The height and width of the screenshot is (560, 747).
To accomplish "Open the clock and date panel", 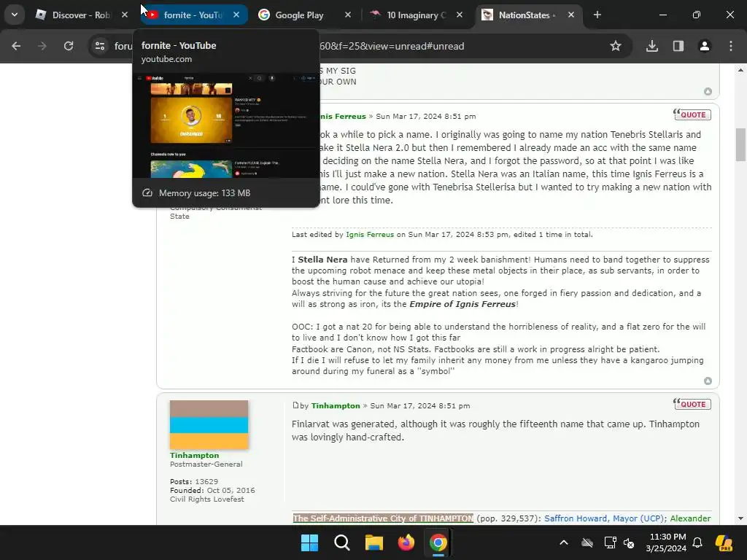I will (667, 542).
